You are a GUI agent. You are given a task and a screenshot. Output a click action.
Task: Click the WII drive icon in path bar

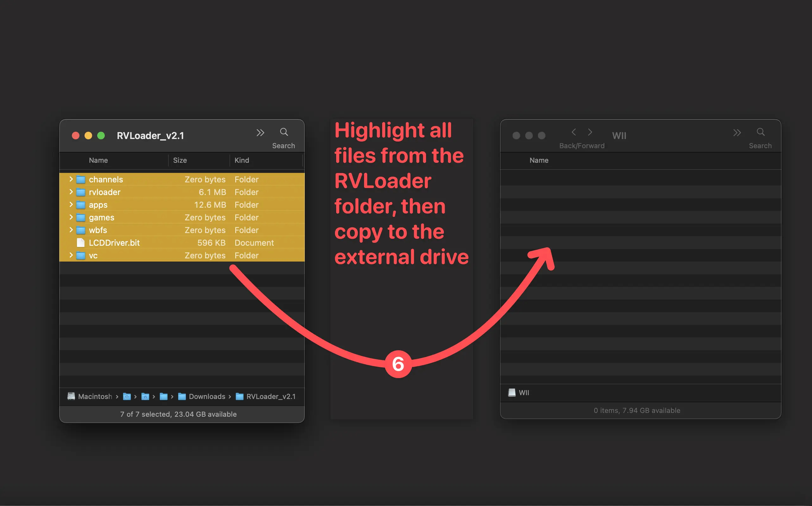point(512,393)
